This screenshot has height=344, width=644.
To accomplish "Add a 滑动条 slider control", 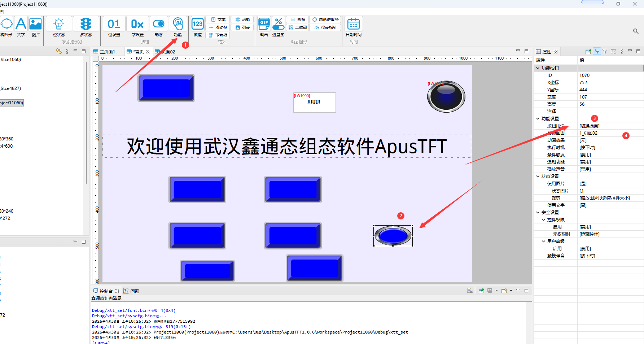I will click(x=218, y=27).
